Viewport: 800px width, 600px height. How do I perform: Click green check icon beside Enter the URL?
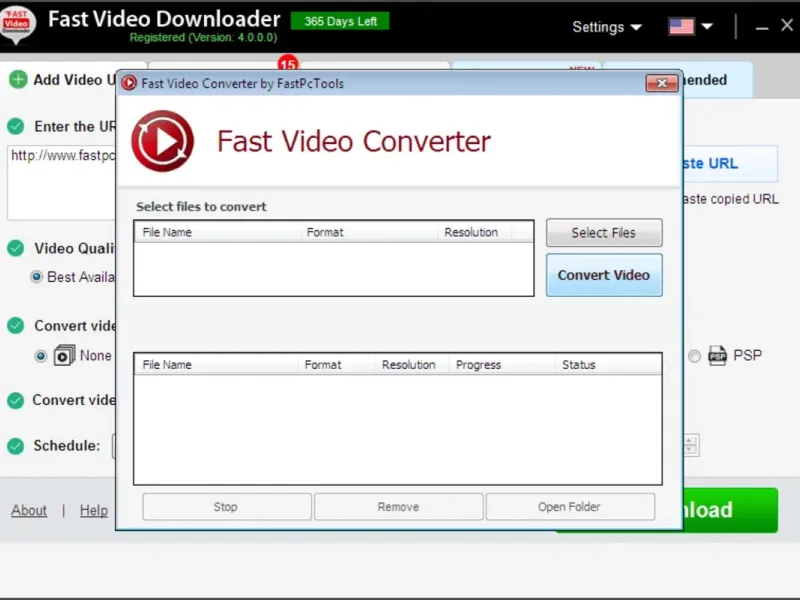16,126
